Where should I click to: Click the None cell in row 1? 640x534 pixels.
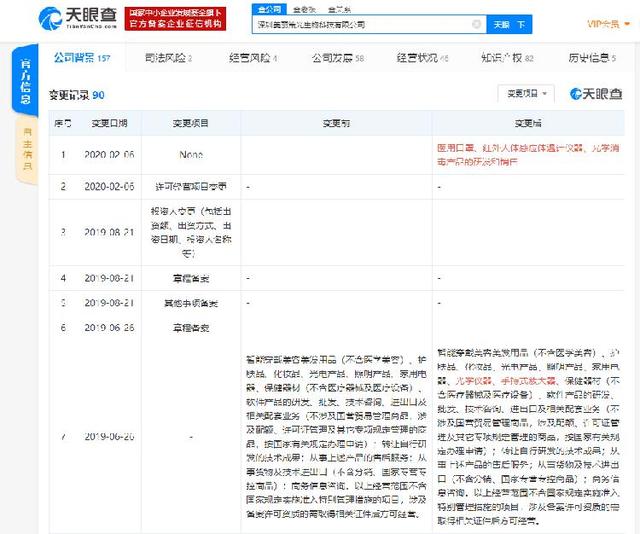(x=191, y=155)
